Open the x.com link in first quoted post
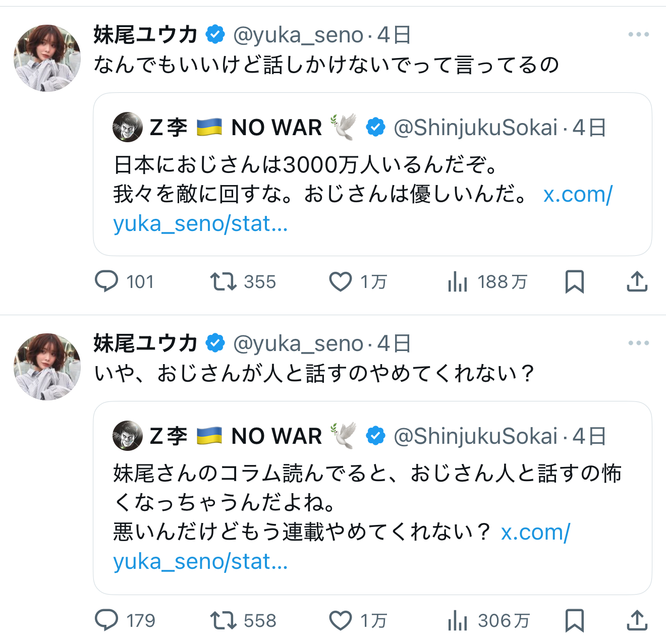This screenshot has height=644, width=666. (x=577, y=195)
